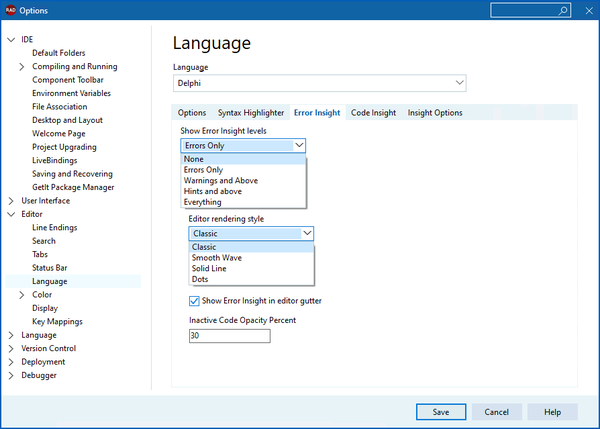Select Saving and Recovering tree item
The height and width of the screenshot is (429, 600).
click(72, 174)
